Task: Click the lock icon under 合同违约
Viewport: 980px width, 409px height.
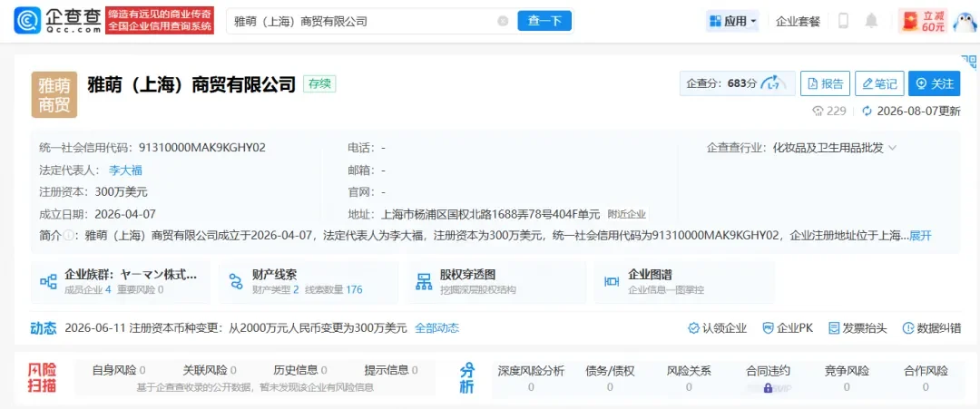Action: point(768,388)
